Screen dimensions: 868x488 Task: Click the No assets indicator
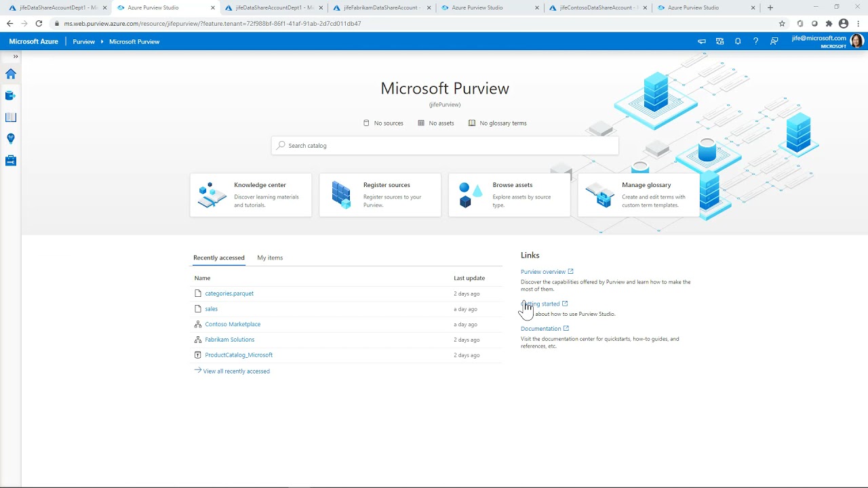coord(436,123)
